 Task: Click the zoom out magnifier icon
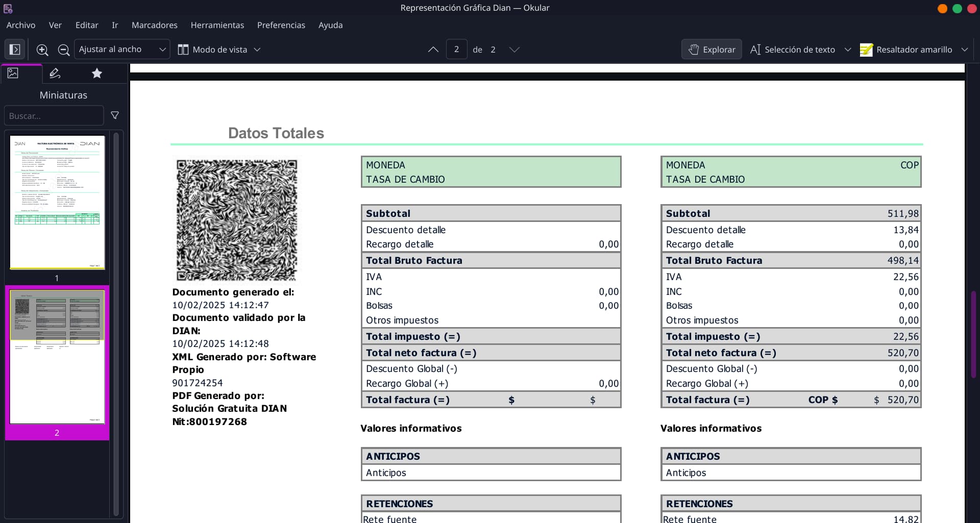[64, 49]
